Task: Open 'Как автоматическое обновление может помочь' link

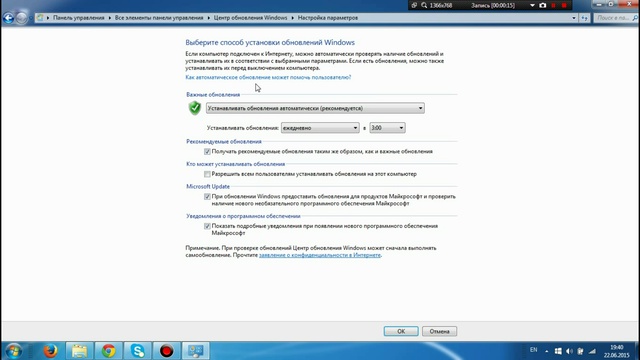Action: pyautogui.click(x=268, y=77)
